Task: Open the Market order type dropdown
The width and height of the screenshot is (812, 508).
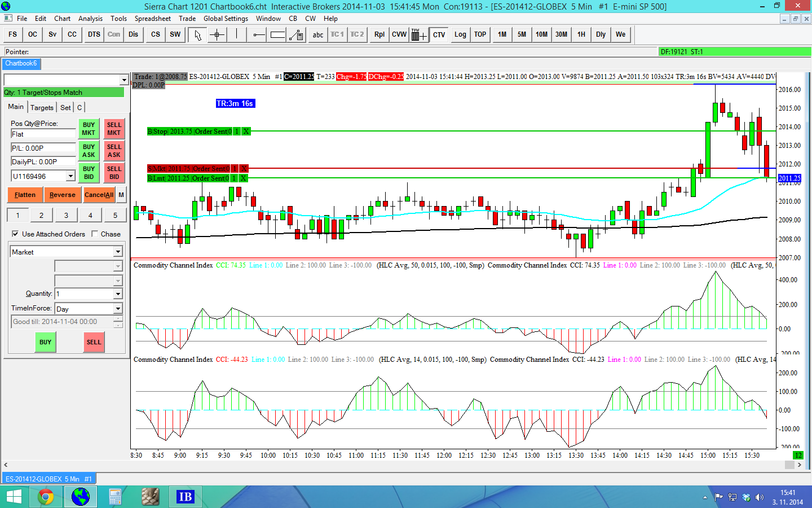Action: (118, 252)
